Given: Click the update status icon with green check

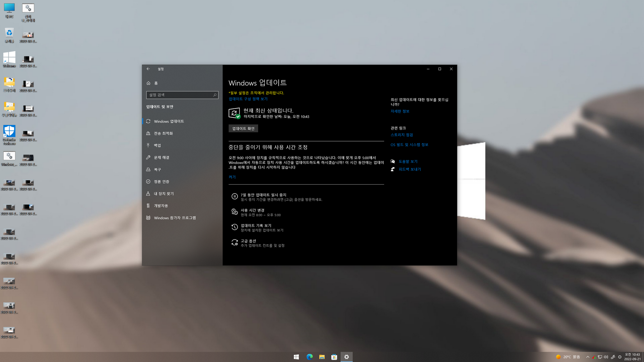Looking at the screenshot, I should 235,113.
